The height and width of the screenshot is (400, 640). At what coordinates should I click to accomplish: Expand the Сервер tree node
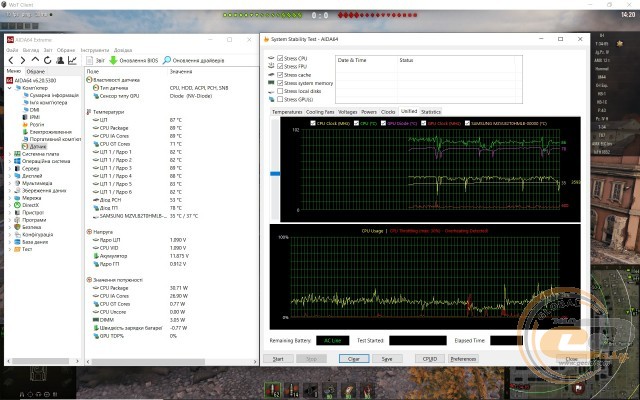pyautogui.click(x=10, y=169)
